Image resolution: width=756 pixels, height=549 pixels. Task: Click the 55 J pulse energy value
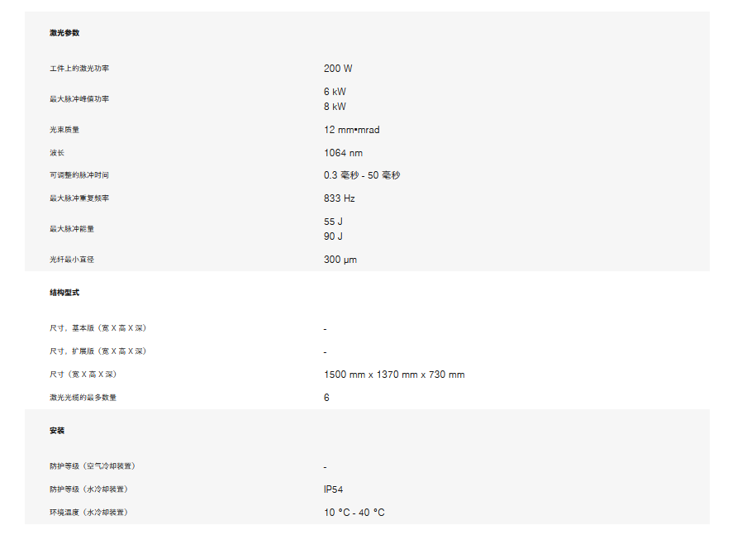(333, 222)
